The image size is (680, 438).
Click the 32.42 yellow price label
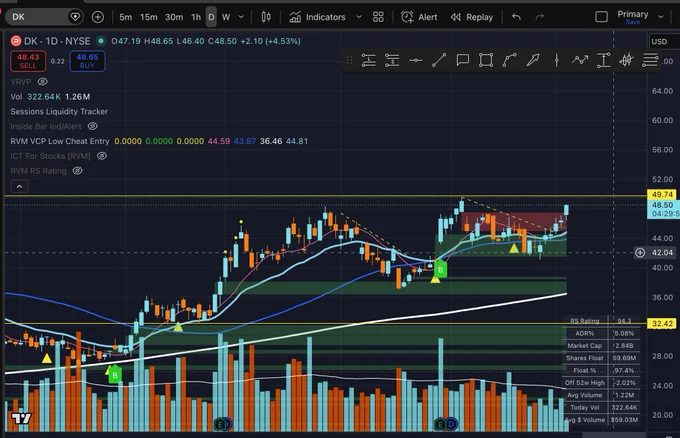coord(662,324)
